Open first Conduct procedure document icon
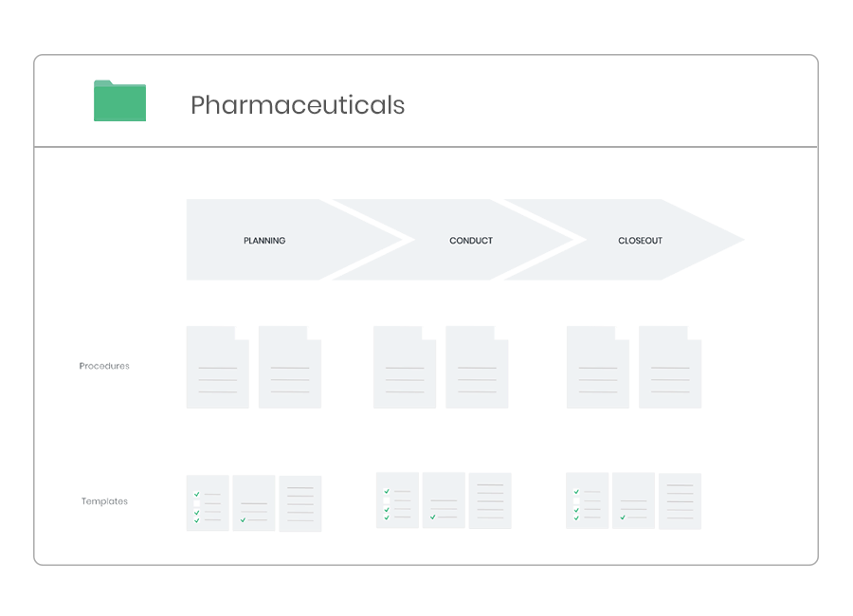Viewport: 853px width, 616px height. coord(405,368)
